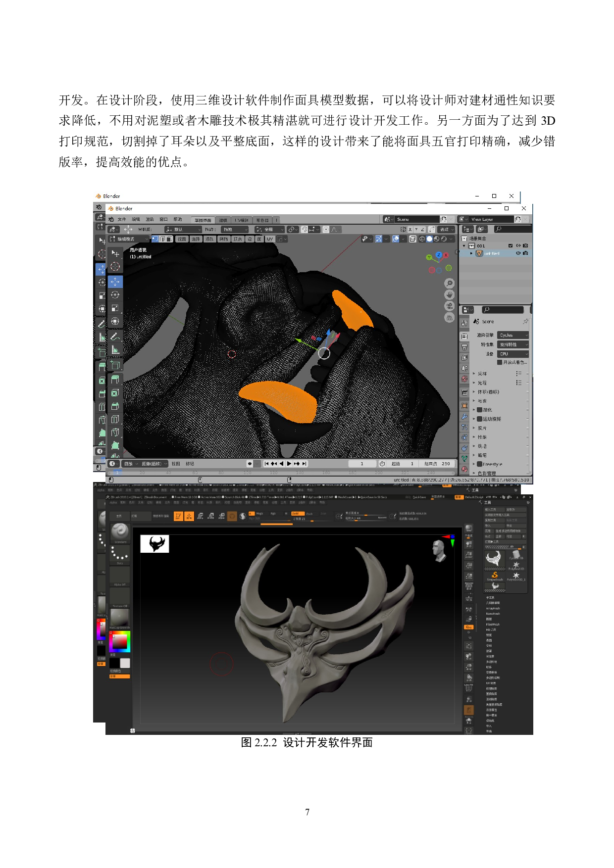Click the hand pan view gizmo
Image resolution: width=614 pixels, height=868 pixels.
point(449,295)
